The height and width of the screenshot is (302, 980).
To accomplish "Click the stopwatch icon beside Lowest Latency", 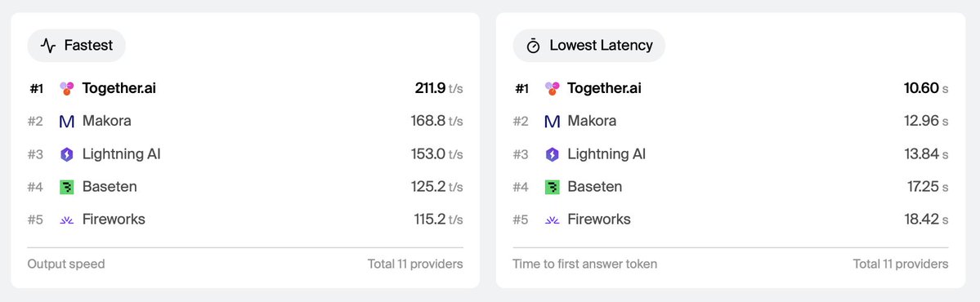I will pos(533,46).
